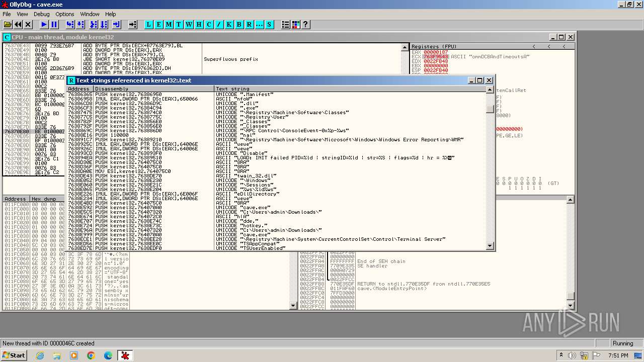Show Handles with H button

[x=199, y=24]
